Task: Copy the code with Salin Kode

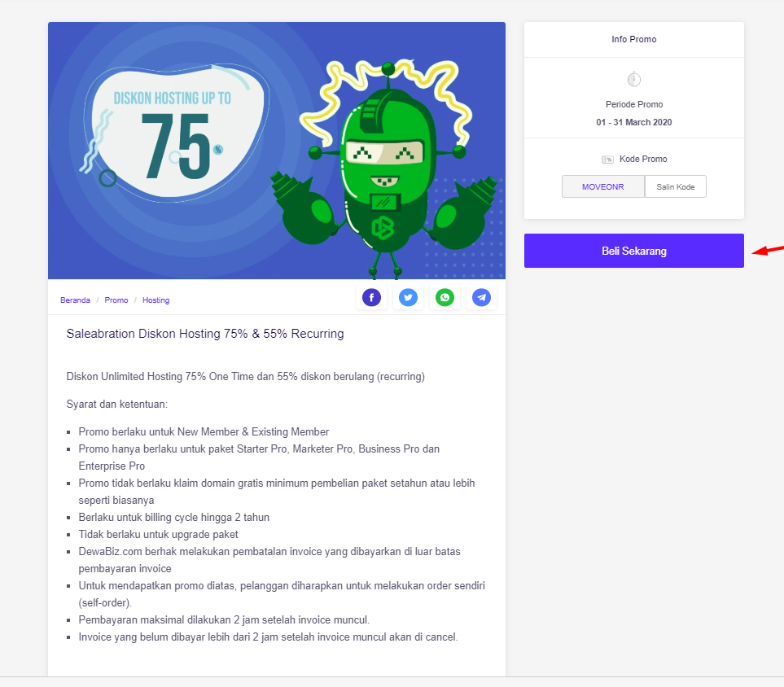Action: (676, 186)
